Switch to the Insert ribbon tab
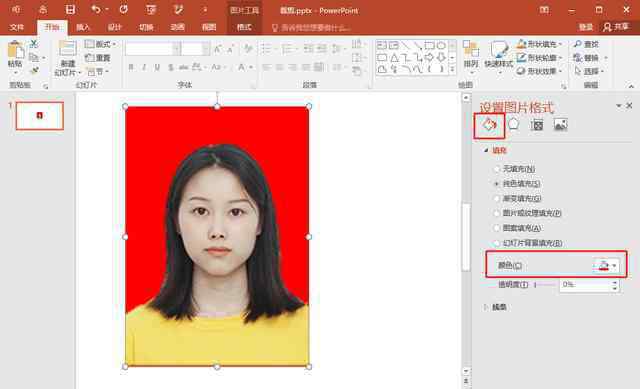640x389 pixels. click(83, 27)
